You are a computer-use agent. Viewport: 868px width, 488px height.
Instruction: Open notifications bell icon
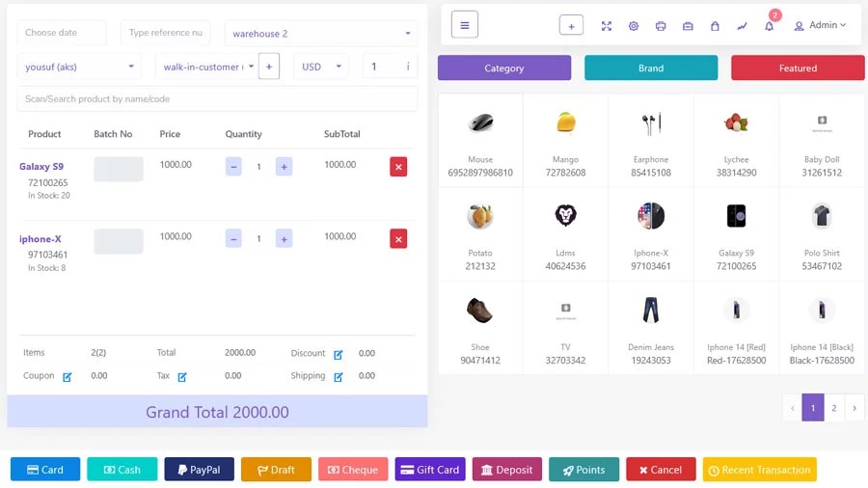(x=769, y=26)
